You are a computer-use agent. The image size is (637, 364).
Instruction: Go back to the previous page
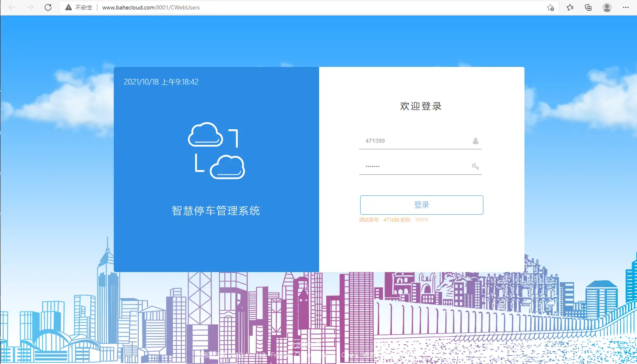[x=12, y=7]
